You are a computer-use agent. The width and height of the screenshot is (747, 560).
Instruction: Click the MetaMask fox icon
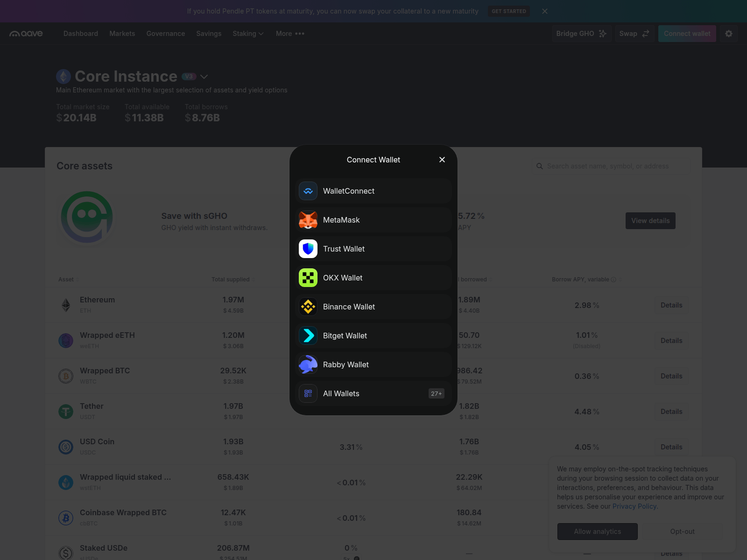point(308,220)
